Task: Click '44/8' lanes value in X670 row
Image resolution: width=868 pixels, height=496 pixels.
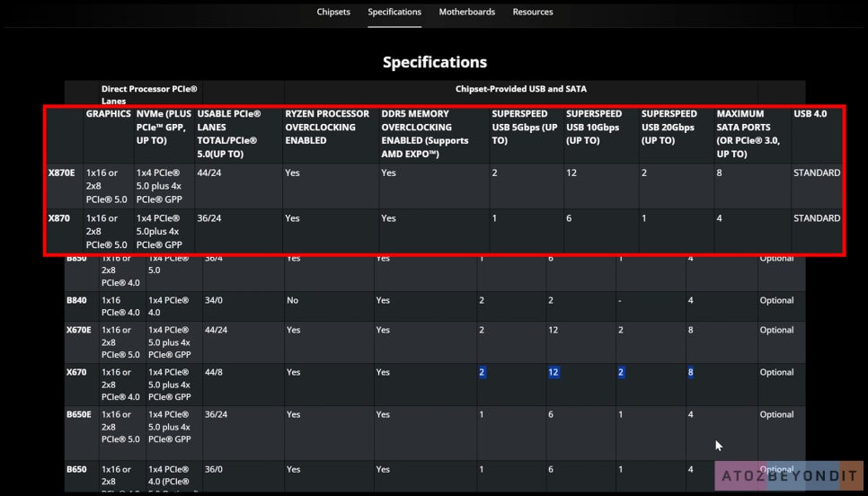Action: (214, 372)
